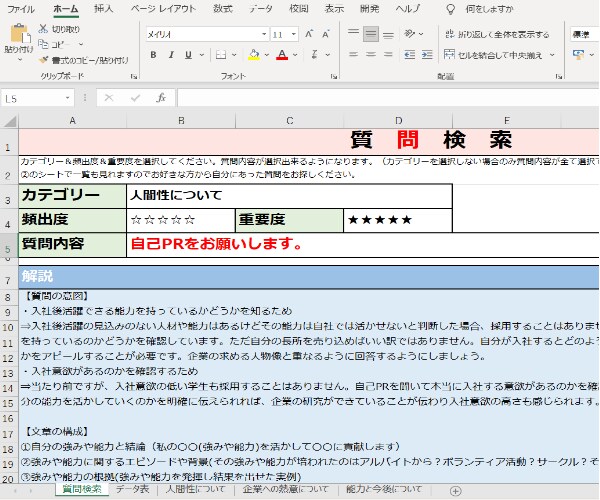
Task: Open the 能力と今後について sheet tab
Action: (x=384, y=489)
